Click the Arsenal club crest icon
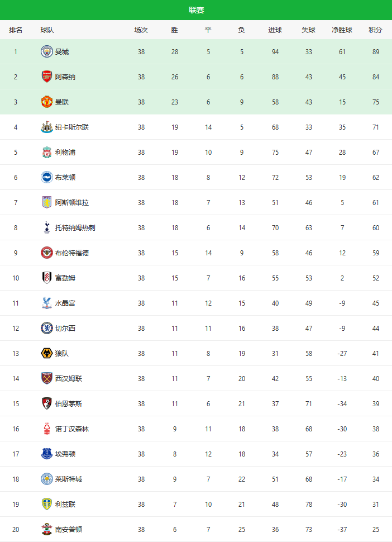Viewport: 392px width, 542px height. click(x=47, y=77)
